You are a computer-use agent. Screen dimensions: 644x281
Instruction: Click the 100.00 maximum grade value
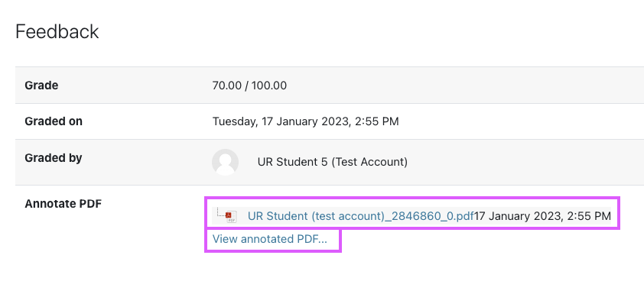269,86
